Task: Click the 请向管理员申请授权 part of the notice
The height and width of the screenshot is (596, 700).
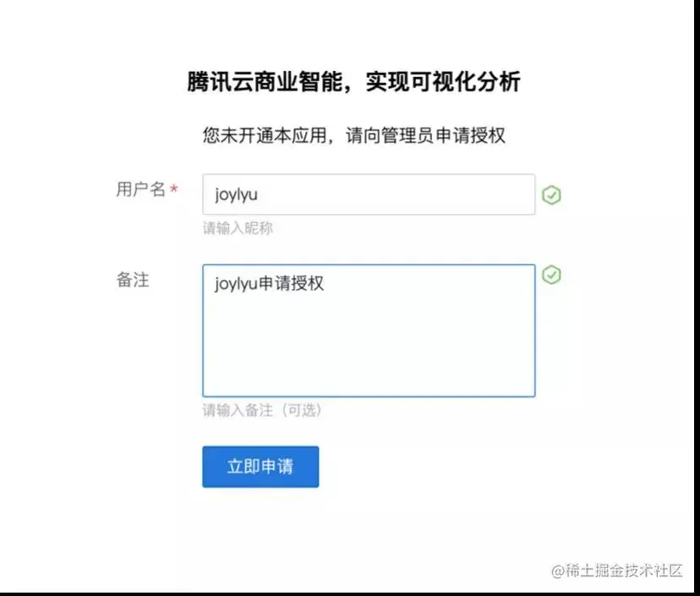Action: (425, 135)
